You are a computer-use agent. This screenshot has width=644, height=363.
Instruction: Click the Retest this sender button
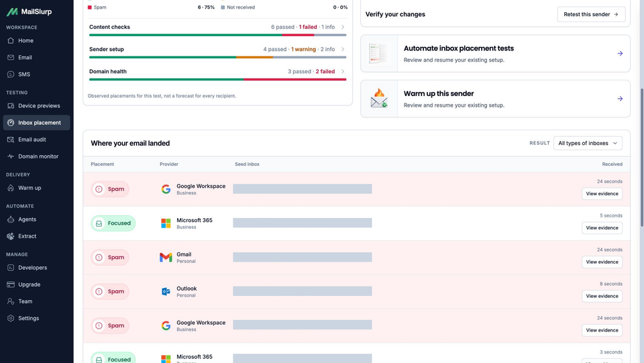(x=591, y=14)
